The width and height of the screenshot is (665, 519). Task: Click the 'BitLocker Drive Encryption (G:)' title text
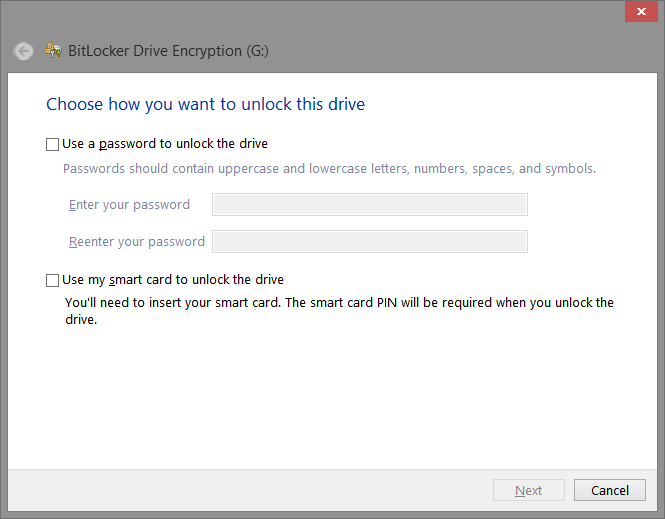coord(168,51)
